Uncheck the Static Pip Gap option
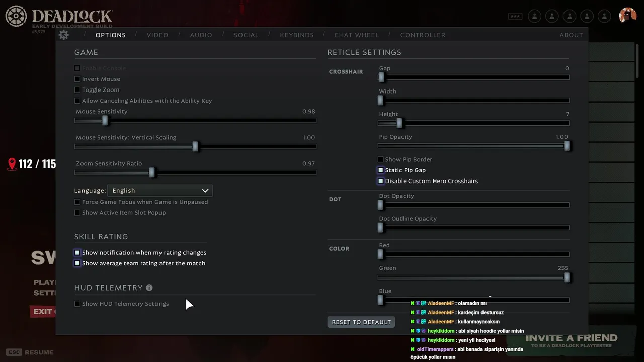The height and width of the screenshot is (362, 644). 381,170
